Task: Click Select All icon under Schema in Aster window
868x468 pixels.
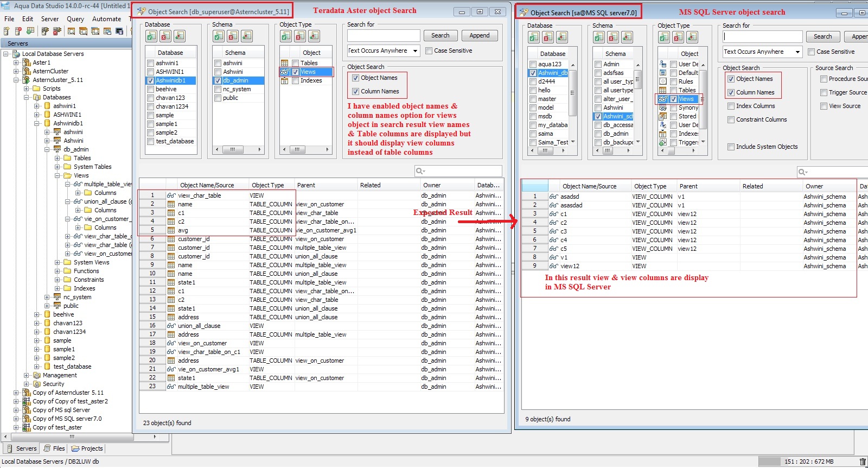Action: click(219, 36)
